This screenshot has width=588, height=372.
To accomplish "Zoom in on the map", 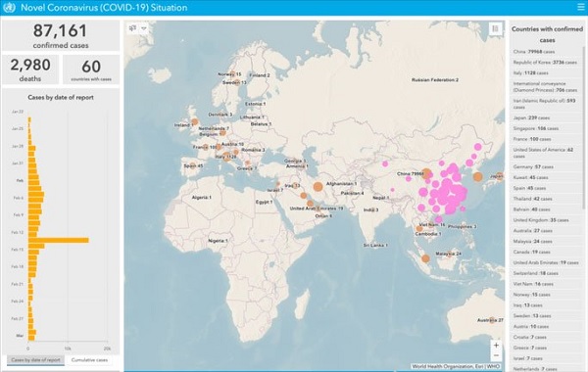I will [x=496, y=345].
